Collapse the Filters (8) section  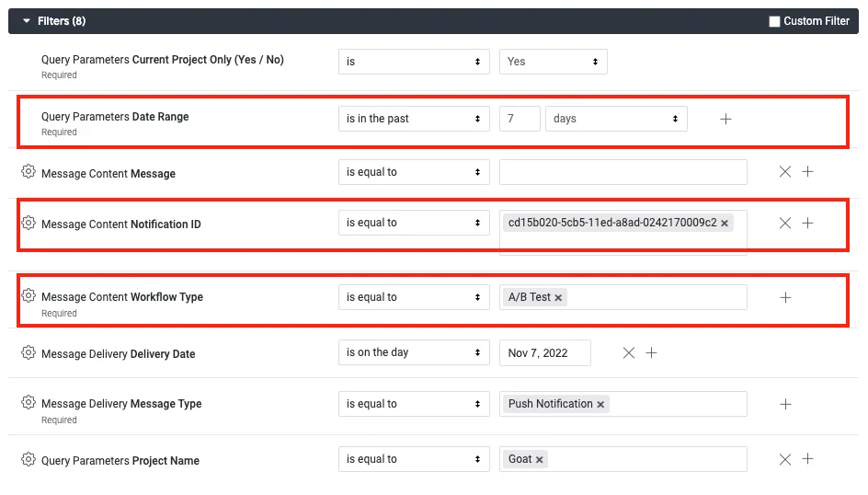click(x=27, y=21)
